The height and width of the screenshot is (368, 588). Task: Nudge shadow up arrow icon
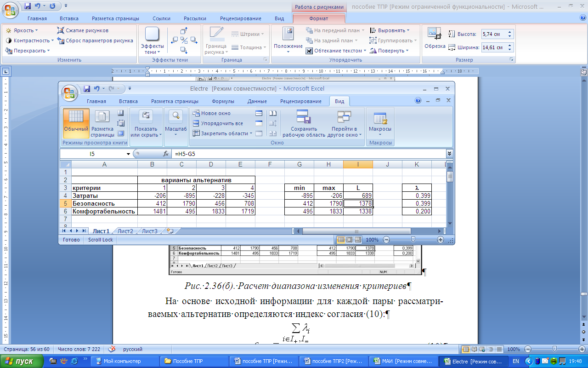pos(184,31)
